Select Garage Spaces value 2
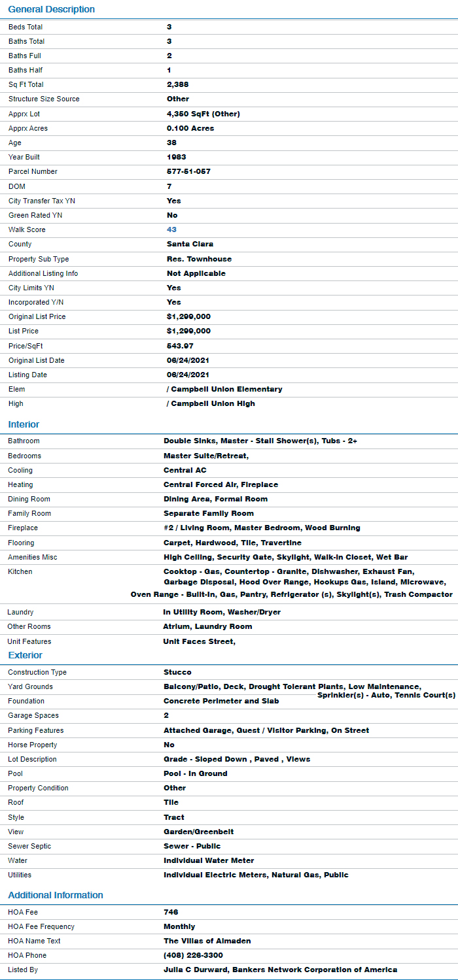Viewport: 458px width, 980px height. click(166, 715)
